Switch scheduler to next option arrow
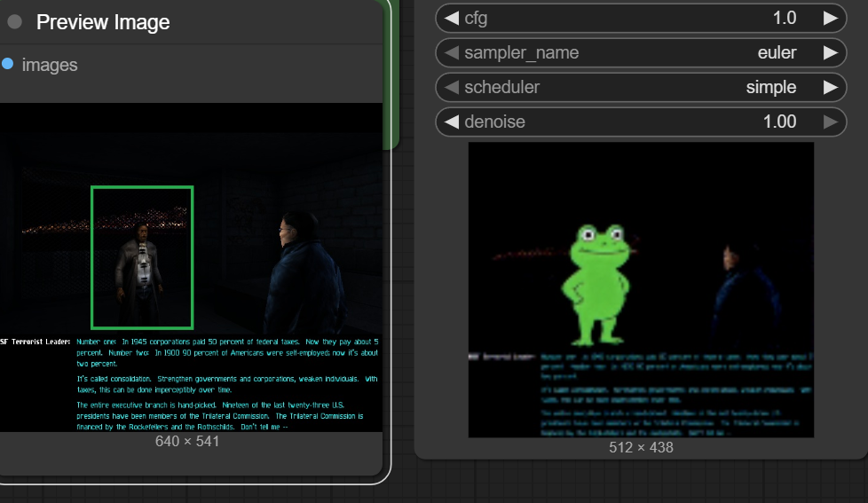This screenshot has height=503, width=868. pyautogui.click(x=831, y=88)
